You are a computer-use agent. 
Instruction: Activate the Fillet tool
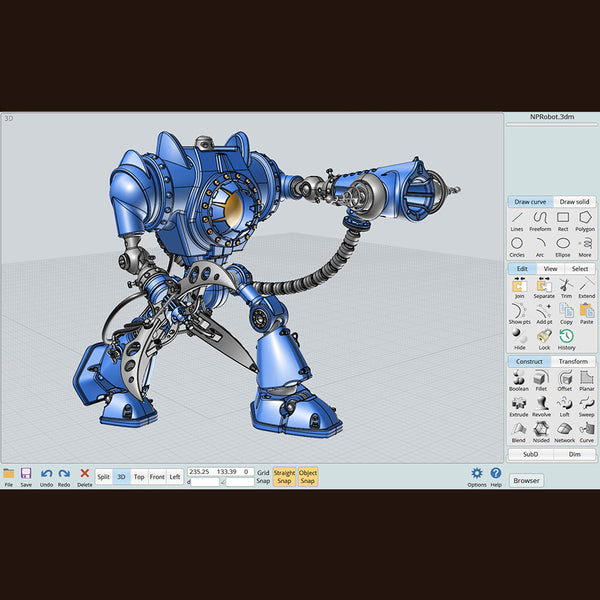[540, 380]
